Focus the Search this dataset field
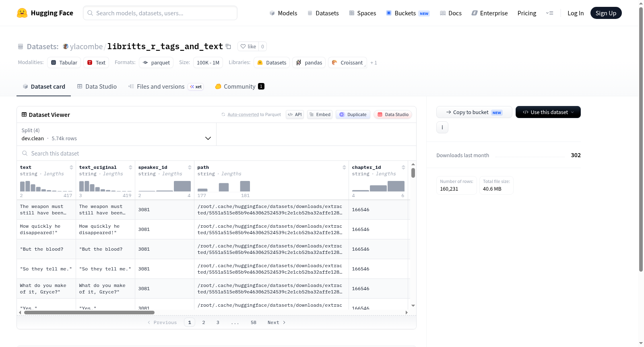Viewport: 644px width, 347px height. [217, 153]
